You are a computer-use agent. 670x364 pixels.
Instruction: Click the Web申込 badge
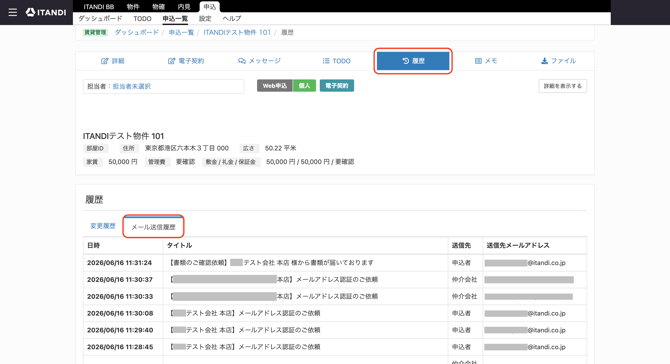click(x=275, y=86)
